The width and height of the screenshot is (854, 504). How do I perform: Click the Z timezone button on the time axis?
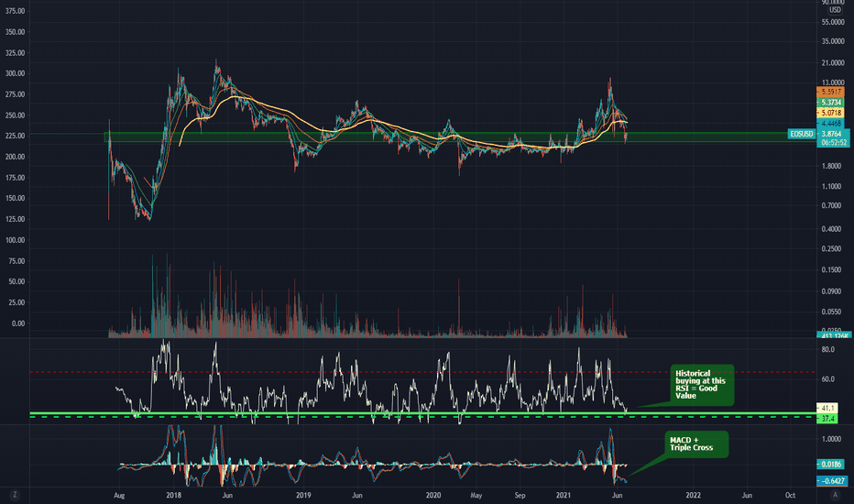click(15, 495)
